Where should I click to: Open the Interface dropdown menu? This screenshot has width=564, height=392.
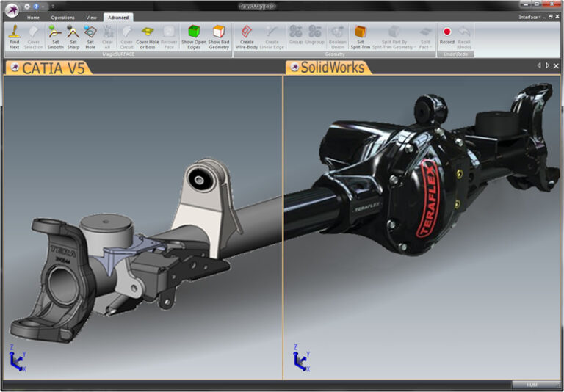pos(529,17)
